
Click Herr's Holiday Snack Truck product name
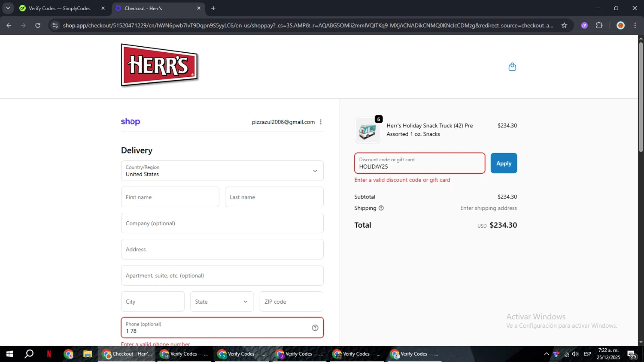(429, 130)
